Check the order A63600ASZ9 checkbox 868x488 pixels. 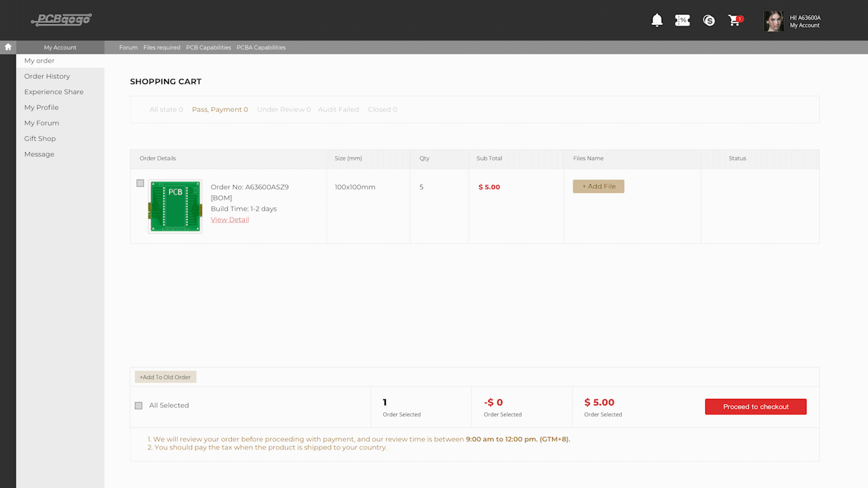tap(140, 183)
